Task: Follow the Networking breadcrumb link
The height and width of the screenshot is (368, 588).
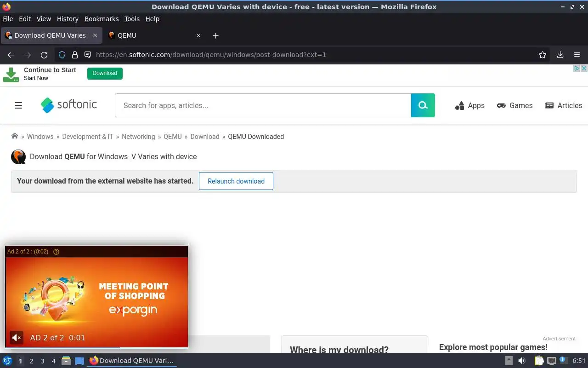Action: click(x=138, y=137)
